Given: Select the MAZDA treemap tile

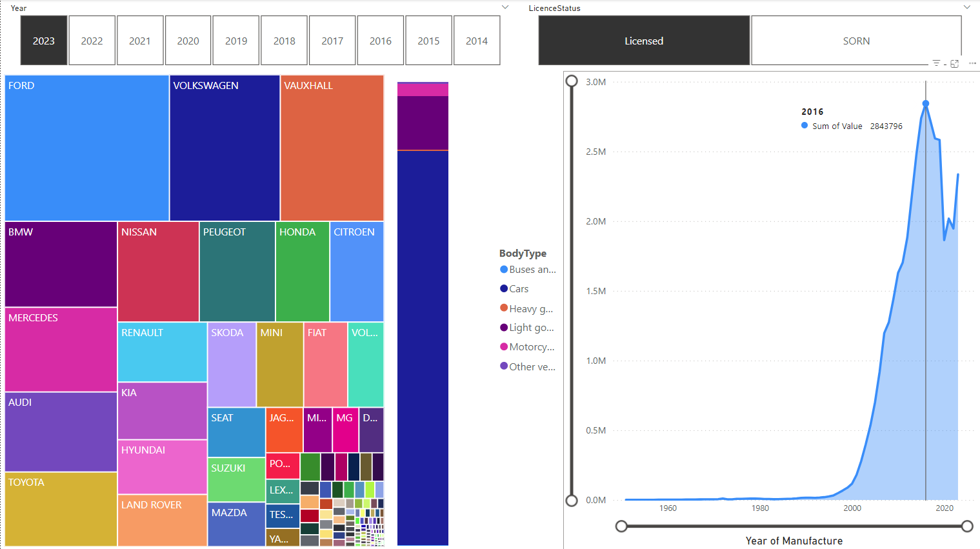Looking at the screenshot, I should pos(237,524).
